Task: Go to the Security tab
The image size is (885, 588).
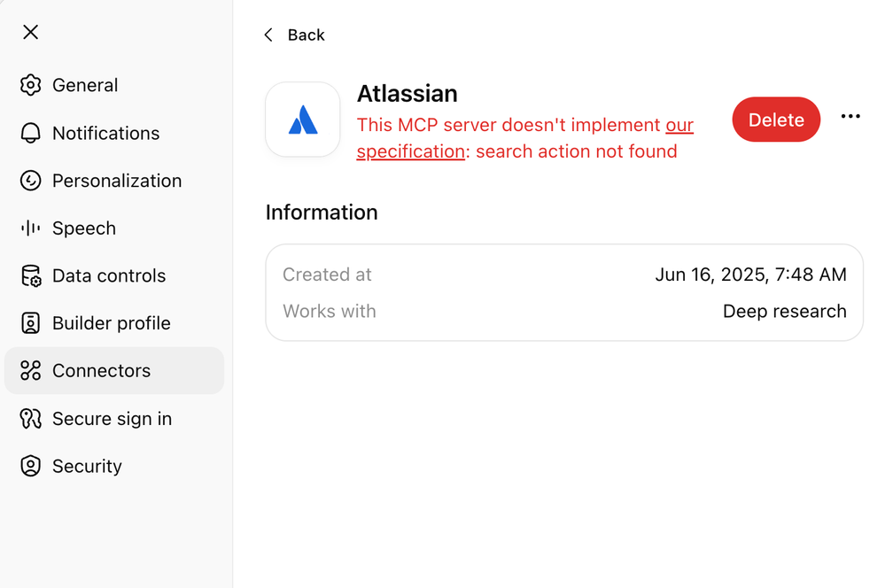Action: (114, 466)
